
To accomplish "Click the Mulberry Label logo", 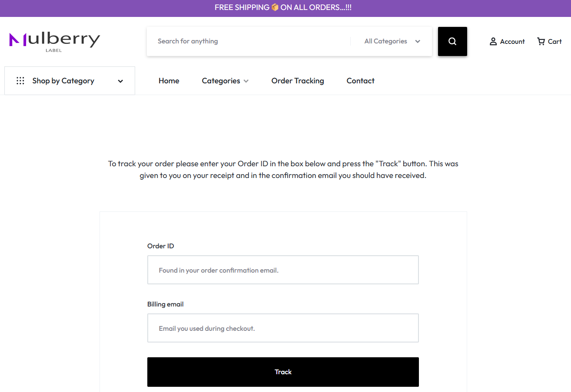I will (x=55, y=41).
